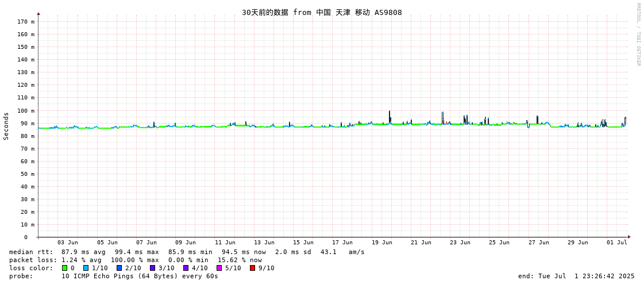Click the '23 Jun' date label

[x=460, y=243]
